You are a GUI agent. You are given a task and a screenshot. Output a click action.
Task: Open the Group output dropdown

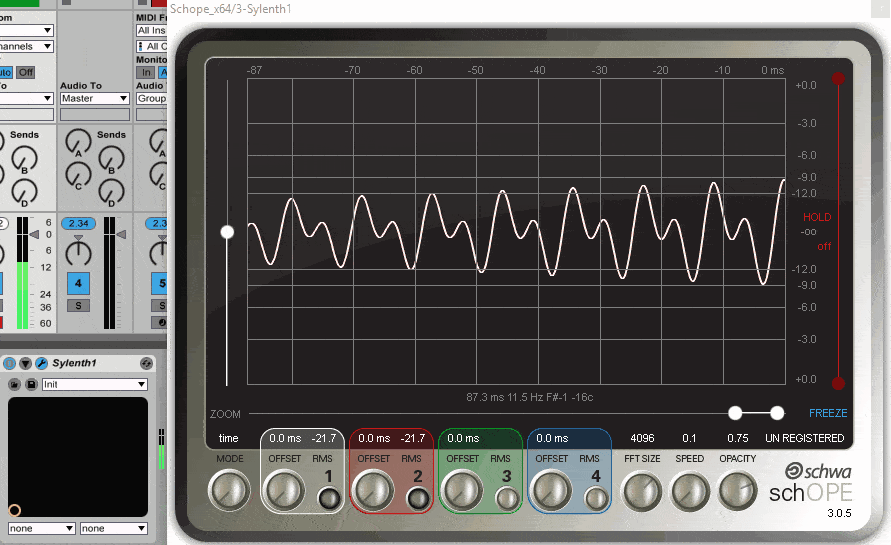click(152, 98)
